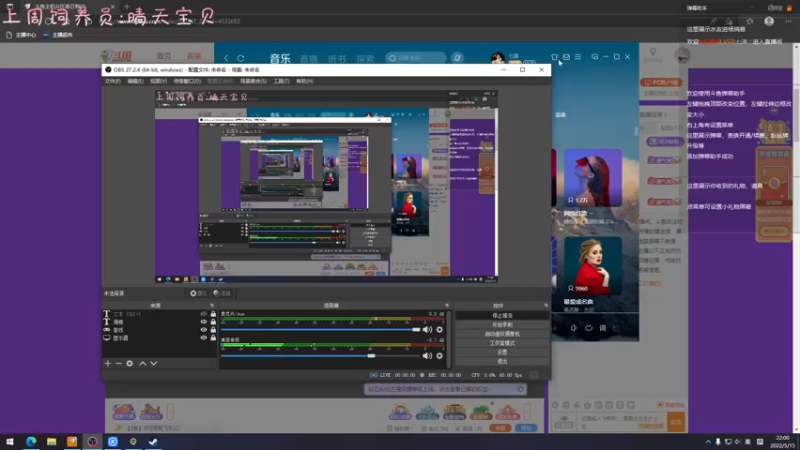Image resolution: width=800 pixels, height=450 pixels.
Task: Toggle visibility of the third source row
Action: [x=204, y=330]
